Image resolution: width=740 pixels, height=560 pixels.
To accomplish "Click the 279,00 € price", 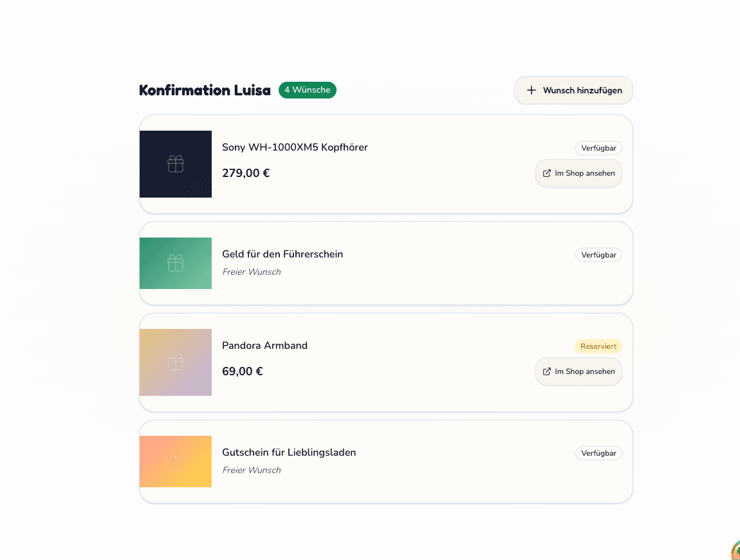I will coord(246,173).
